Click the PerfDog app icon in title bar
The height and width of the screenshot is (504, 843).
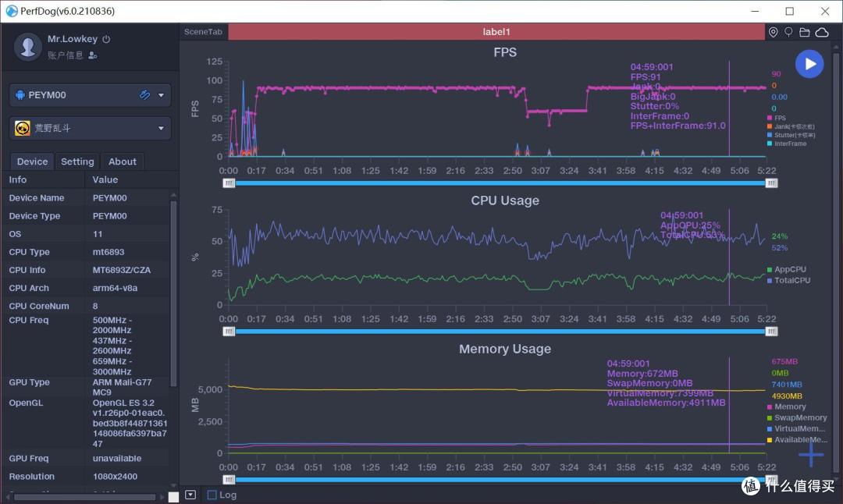(x=11, y=11)
